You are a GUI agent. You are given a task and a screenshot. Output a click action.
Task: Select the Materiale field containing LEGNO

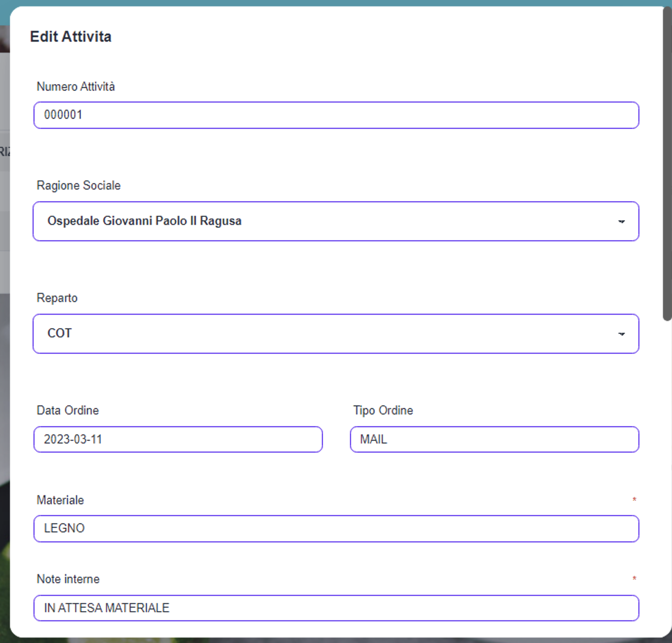point(336,528)
